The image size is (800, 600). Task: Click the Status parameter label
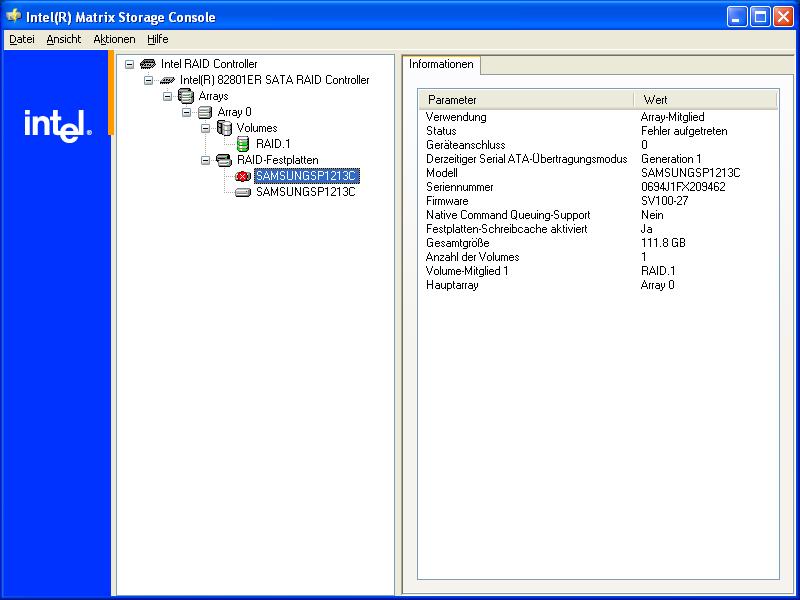click(441, 131)
